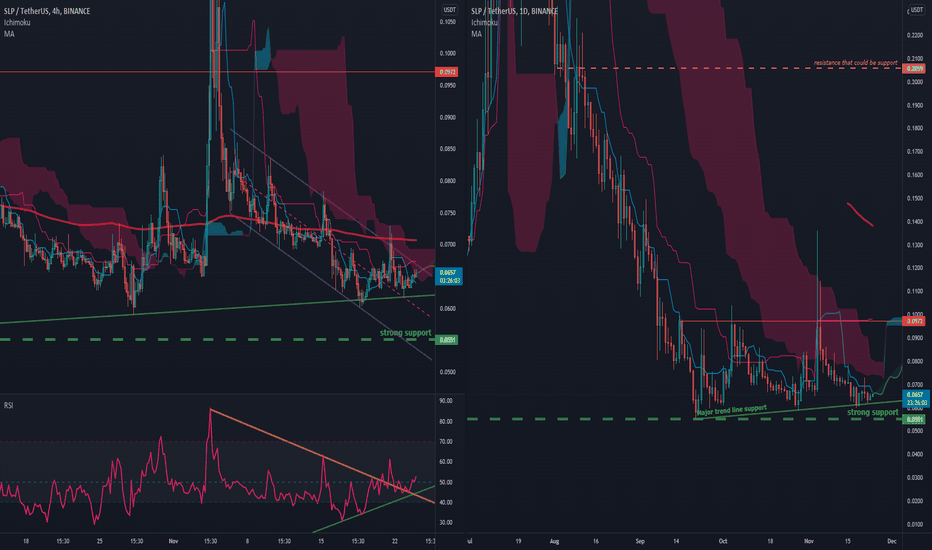Click the 0.1500 price axis label on 1D chart
The width and height of the screenshot is (932, 550).
(x=915, y=198)
